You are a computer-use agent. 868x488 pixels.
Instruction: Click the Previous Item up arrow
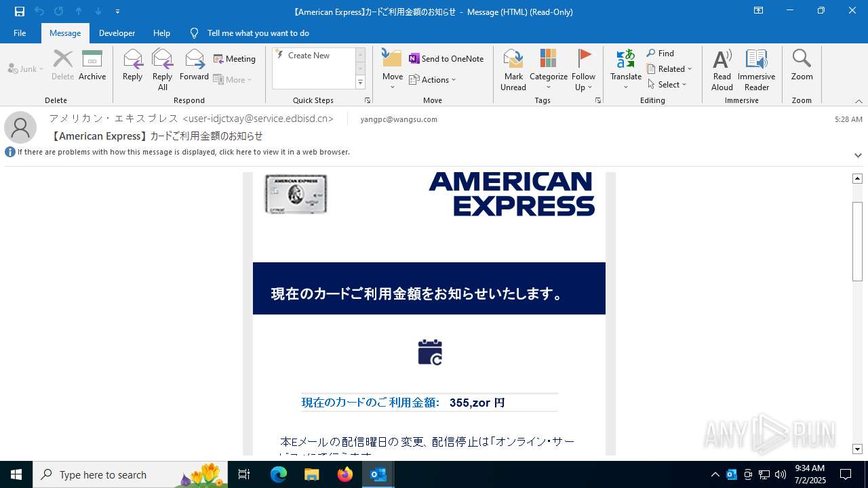[x=79, y=12]
